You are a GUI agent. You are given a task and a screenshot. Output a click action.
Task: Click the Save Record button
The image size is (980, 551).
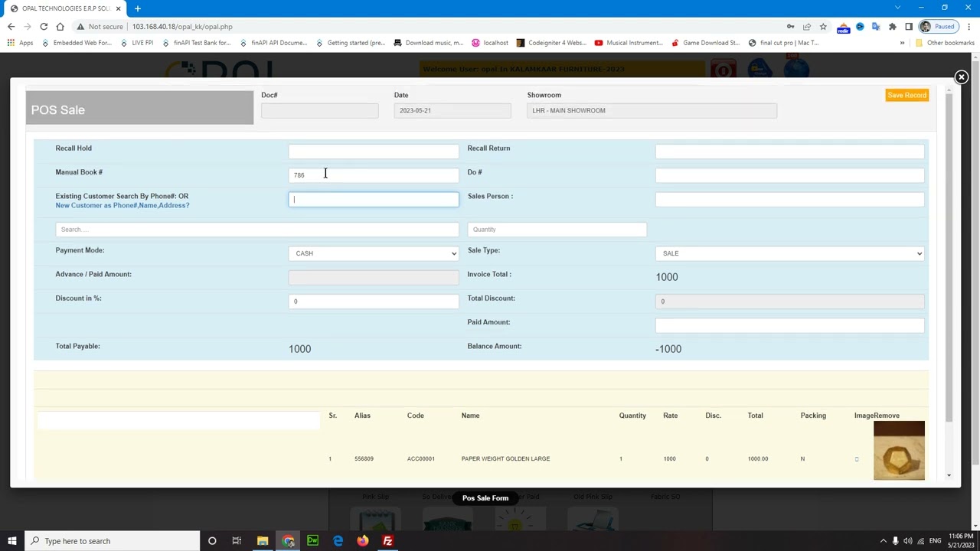(x=906, y=95)
